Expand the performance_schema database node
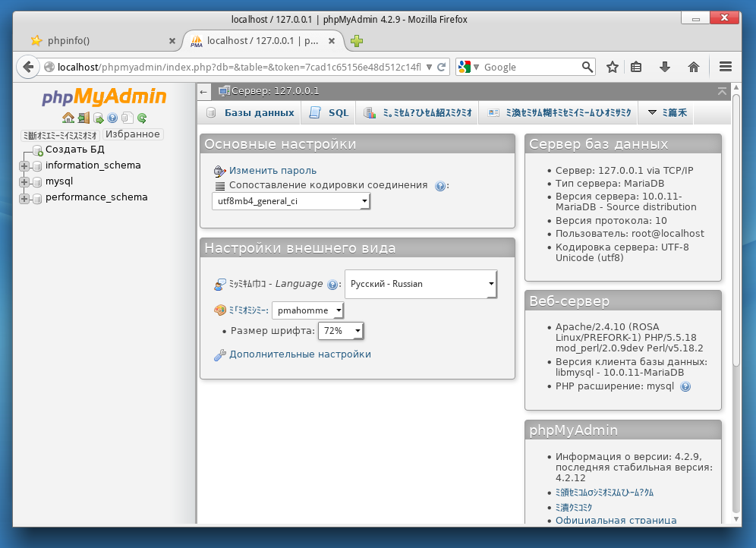This screenshot has height=548, width=756. (24, 198)
